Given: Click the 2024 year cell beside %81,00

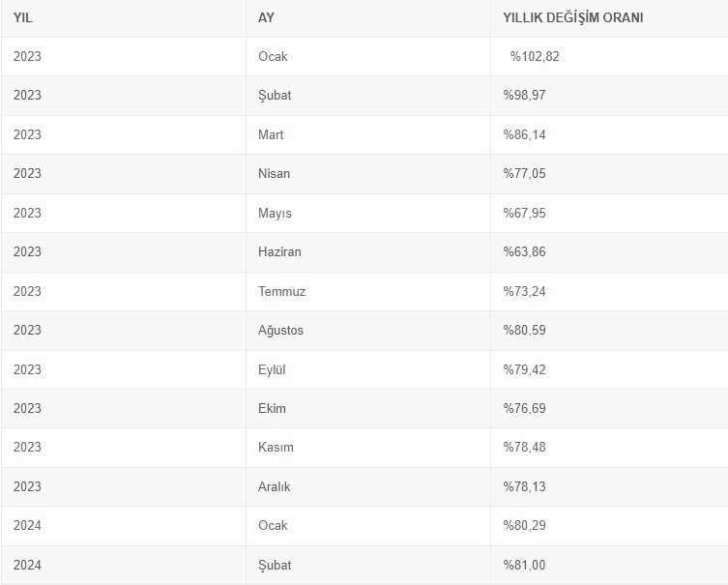Looking at the screenshot, I should [27, 565].
